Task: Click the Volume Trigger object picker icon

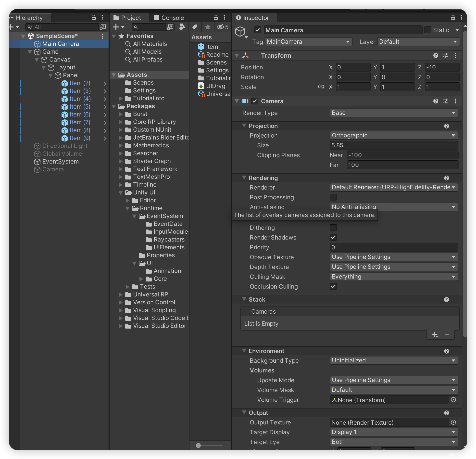Action: (453, 400)
